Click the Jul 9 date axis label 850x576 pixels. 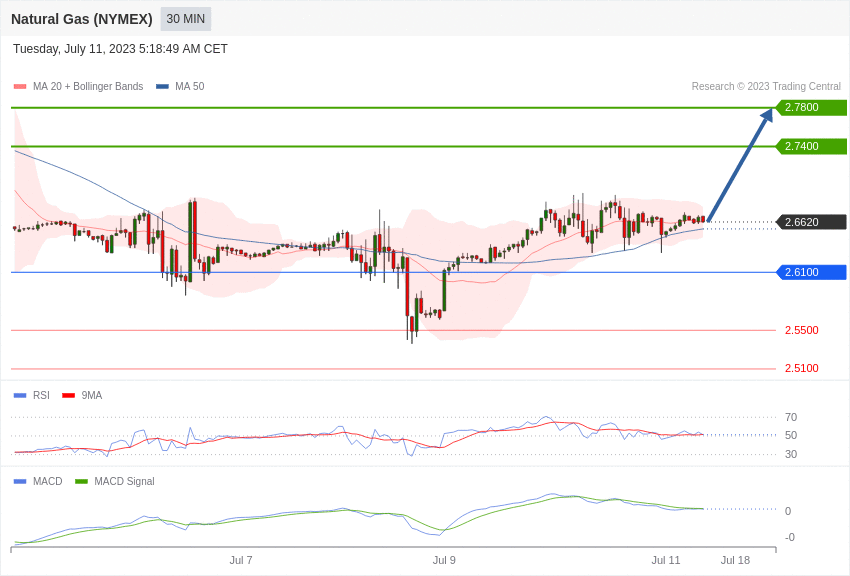point(444,560)
